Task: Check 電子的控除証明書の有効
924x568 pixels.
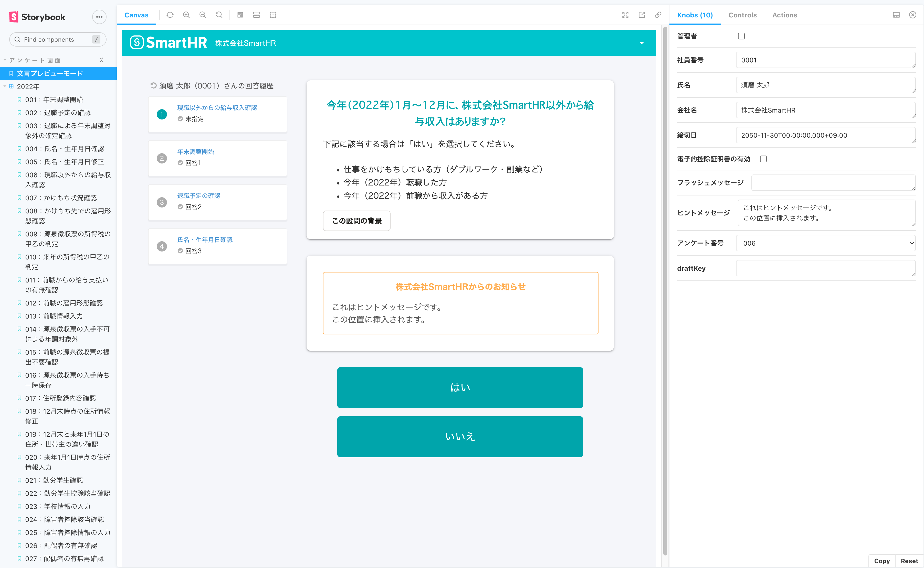Action: coord(763,159)
